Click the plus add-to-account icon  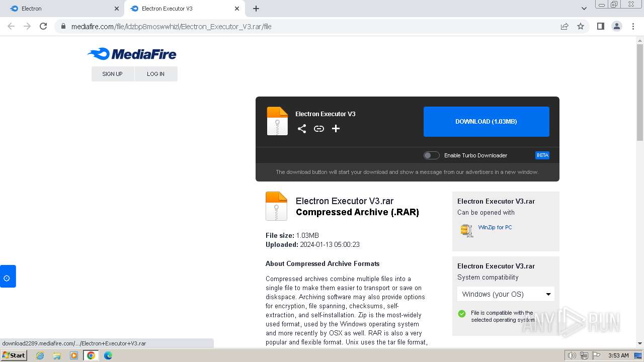336,129
